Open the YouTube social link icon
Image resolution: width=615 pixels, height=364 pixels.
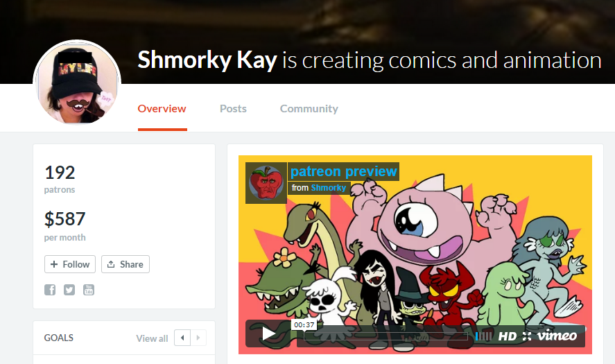coord(89,290)
